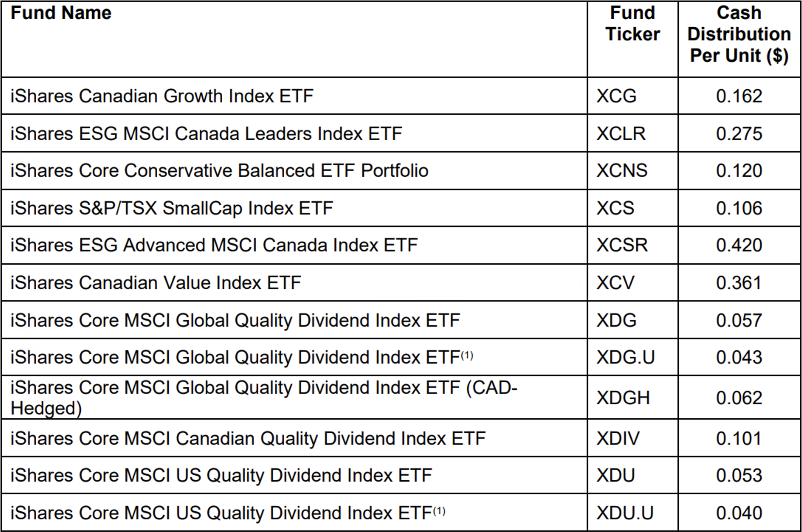The image size is (802, 532).
Task: Select iShares Core Conservative Balanced ETF Portfolio
Action: click(219, 171)
